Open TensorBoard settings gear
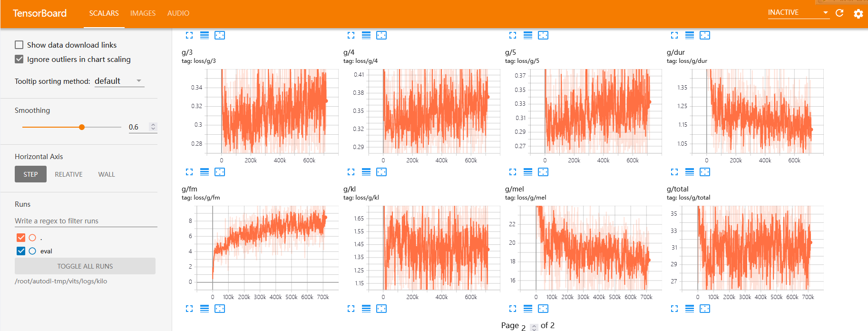This screenshot has height=331, width=868. [x=858, y=13]
